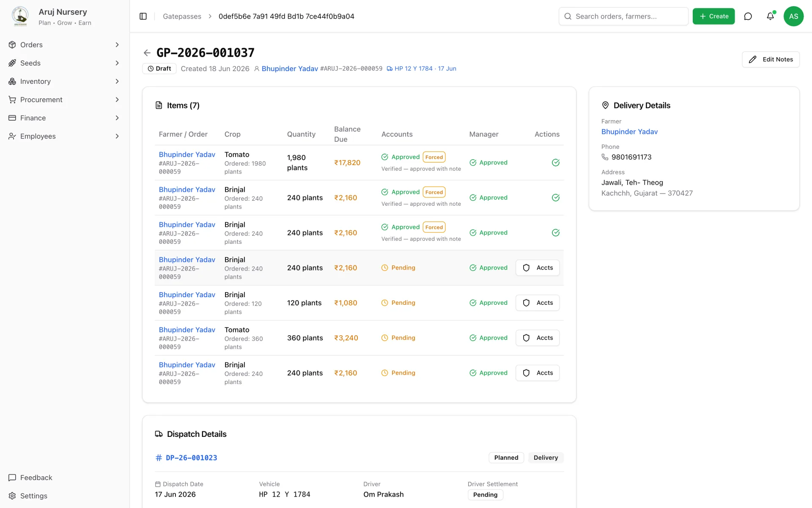
Task: Expand the Seeds menu chevron
Action: (117, 63)
